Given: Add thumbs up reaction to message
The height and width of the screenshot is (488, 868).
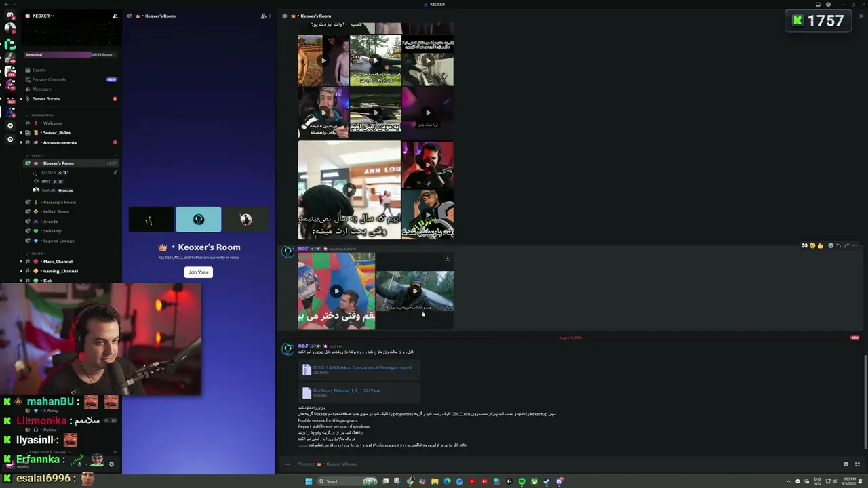Looking at the screenshot, I should pos(820,245).
